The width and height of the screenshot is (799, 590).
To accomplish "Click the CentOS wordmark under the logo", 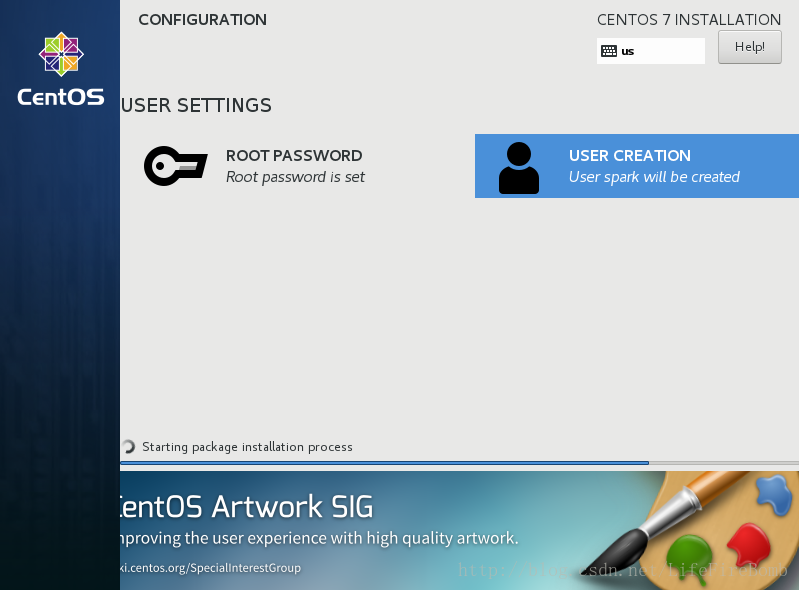I will point(61,97).
